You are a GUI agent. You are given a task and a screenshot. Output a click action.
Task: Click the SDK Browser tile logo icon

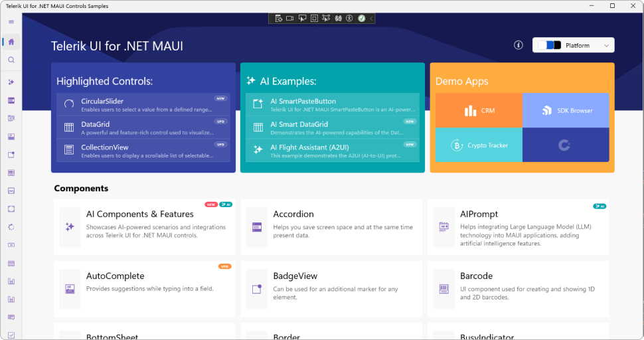point(546,110)
